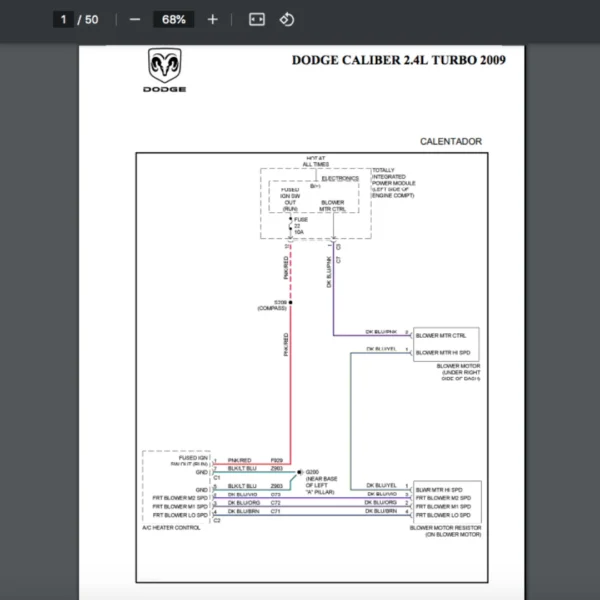Click the 68% zoom level field
This screenshot has height=600, width=600.
pyautogui.click(x=174, y=19)
